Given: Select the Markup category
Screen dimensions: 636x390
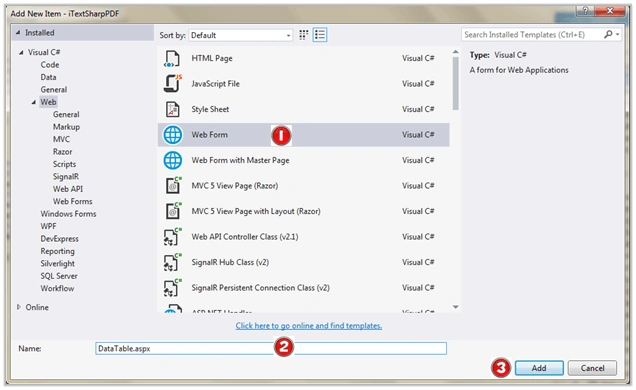Looking at the screenshot, I should coord(66,127).
